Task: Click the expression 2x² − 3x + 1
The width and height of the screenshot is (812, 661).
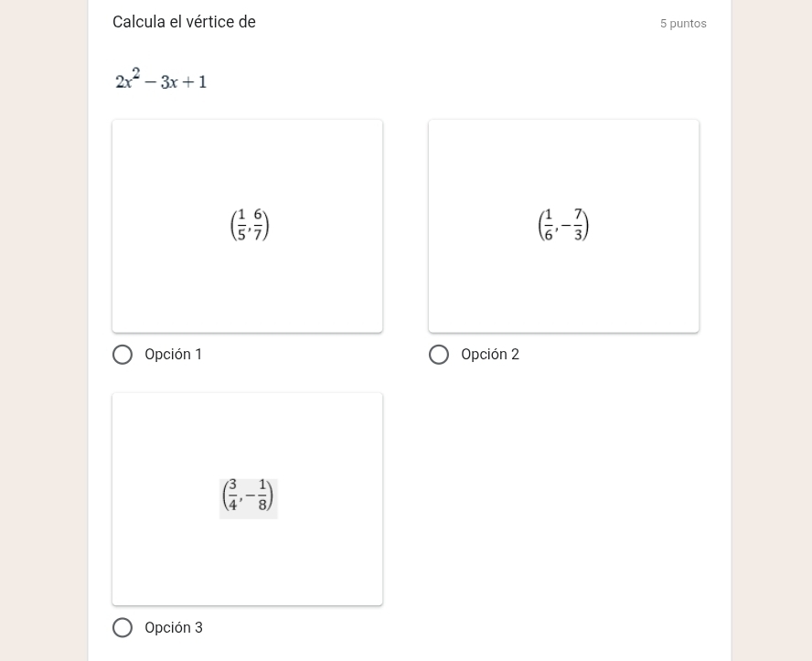Action: click(x=161, y=80)
